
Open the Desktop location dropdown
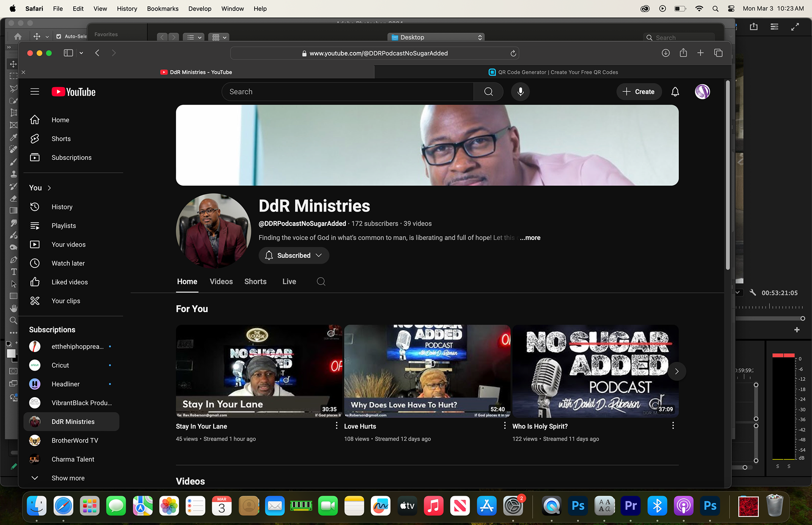(436, 37)
